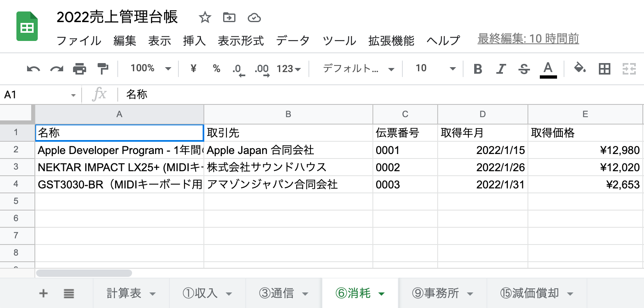Open the text color picker
The height and width of the screenshot is (308, 644).
[548, 69]
